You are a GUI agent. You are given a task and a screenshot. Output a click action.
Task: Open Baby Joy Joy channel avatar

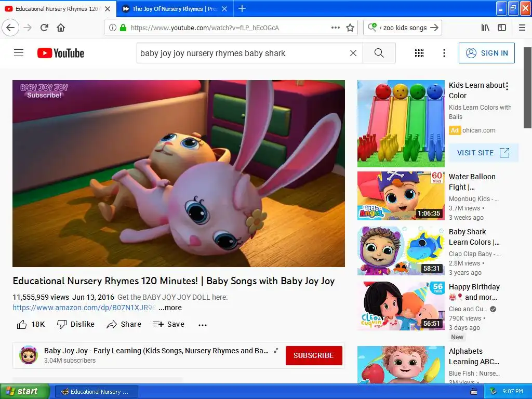coord(29,355)
